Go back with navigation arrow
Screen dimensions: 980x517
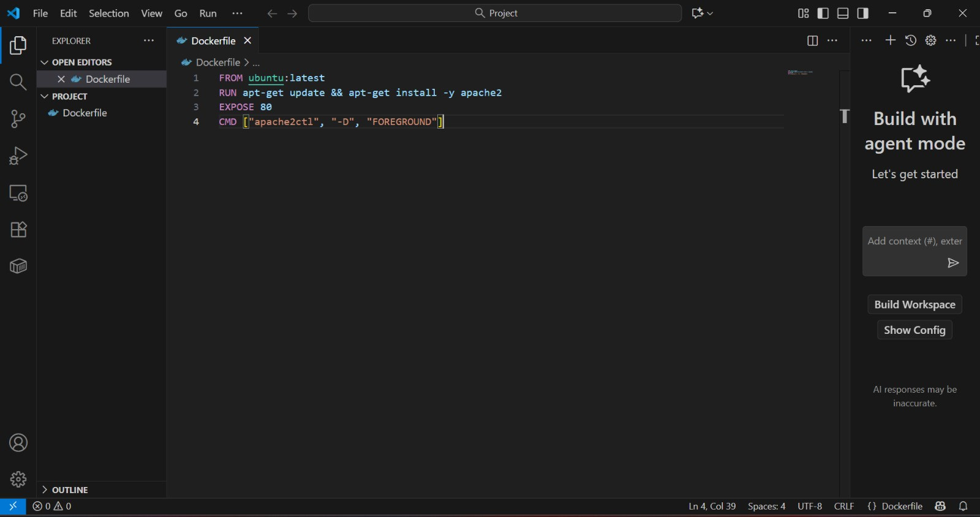pos(272,13)
